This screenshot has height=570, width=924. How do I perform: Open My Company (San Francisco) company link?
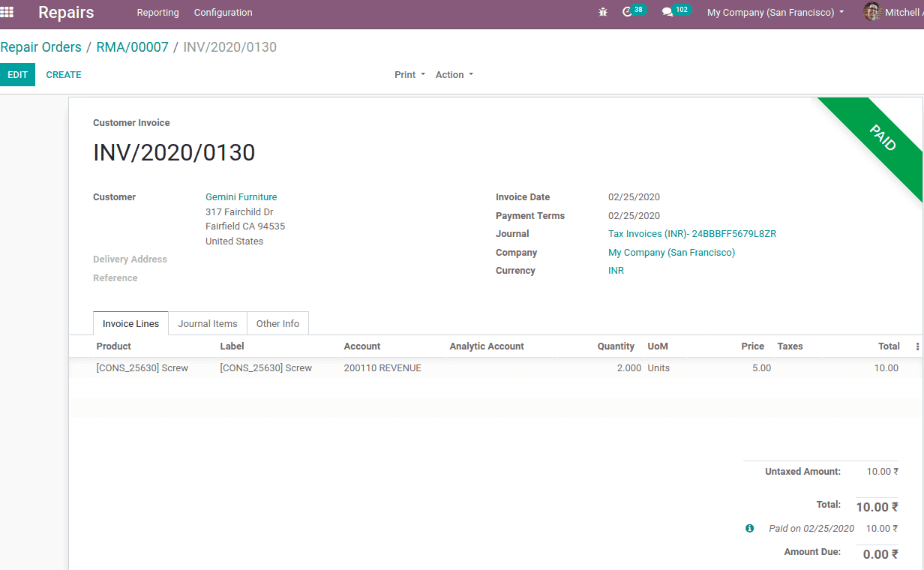coord(671,253)
